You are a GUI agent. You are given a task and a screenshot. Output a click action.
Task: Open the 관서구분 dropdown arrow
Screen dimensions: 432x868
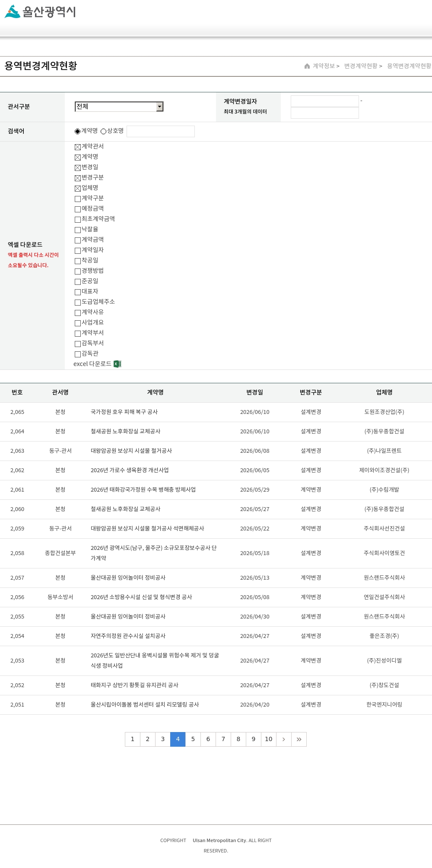pos(160,107)
